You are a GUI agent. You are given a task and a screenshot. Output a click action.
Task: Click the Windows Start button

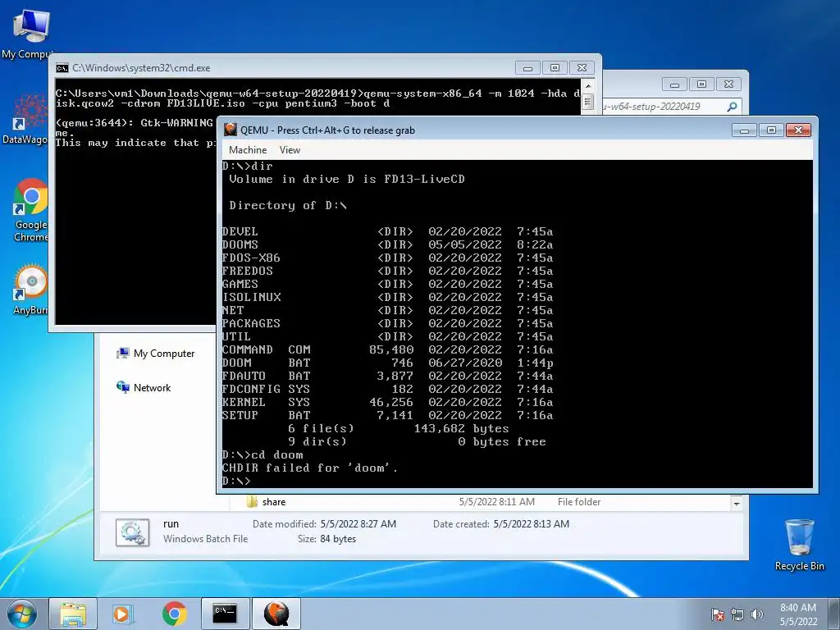pyautogui.click(x=22, y=614)
